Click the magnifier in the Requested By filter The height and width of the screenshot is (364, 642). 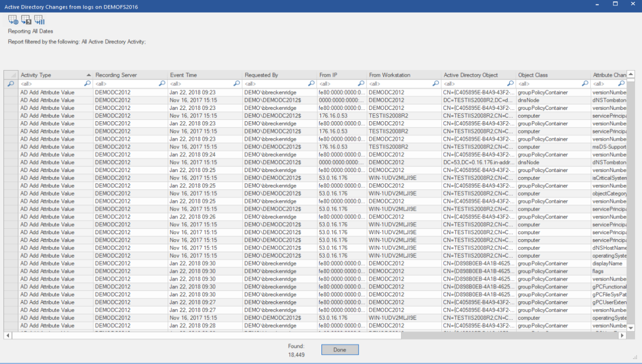(x=311, y=84)
